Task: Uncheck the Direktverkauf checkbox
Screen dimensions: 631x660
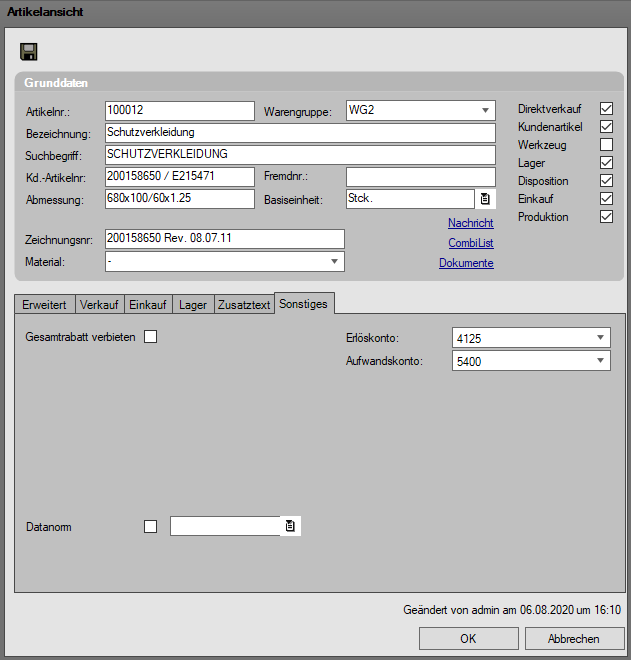Action: [x=606, y=109]
